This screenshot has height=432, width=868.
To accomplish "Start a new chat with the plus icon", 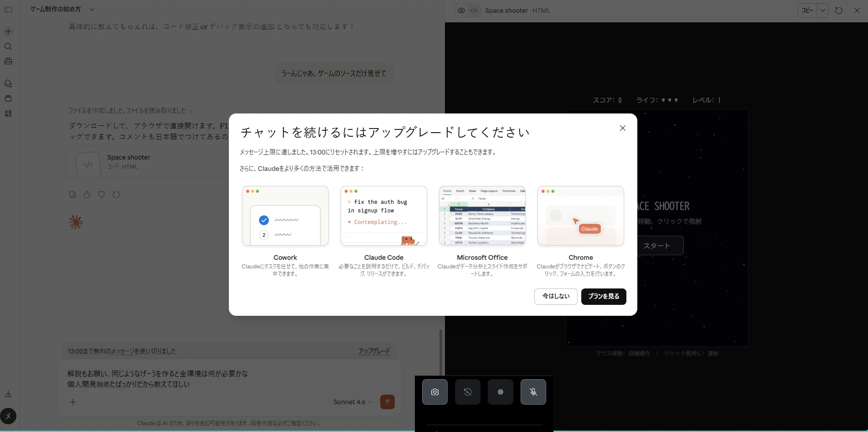I will tap(8, 31).
